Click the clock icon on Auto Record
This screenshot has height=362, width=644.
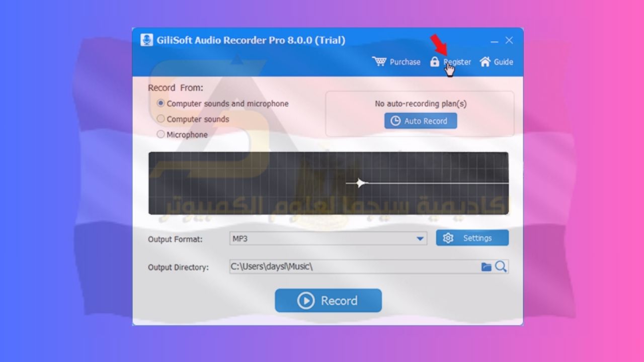pyautogui.click(x=395, y=121)
